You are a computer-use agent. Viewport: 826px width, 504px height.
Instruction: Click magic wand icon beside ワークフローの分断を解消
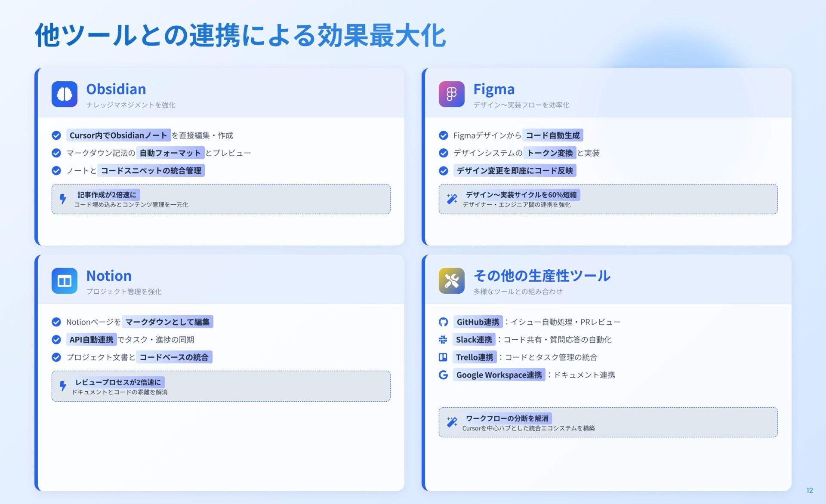pyautogui.click(x=452, y=422)
